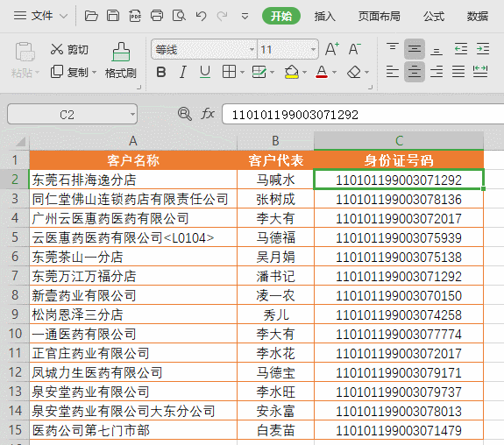
Task: Click the 剪切 cut button
Action: pyautogui.click(x=69, y=49)
